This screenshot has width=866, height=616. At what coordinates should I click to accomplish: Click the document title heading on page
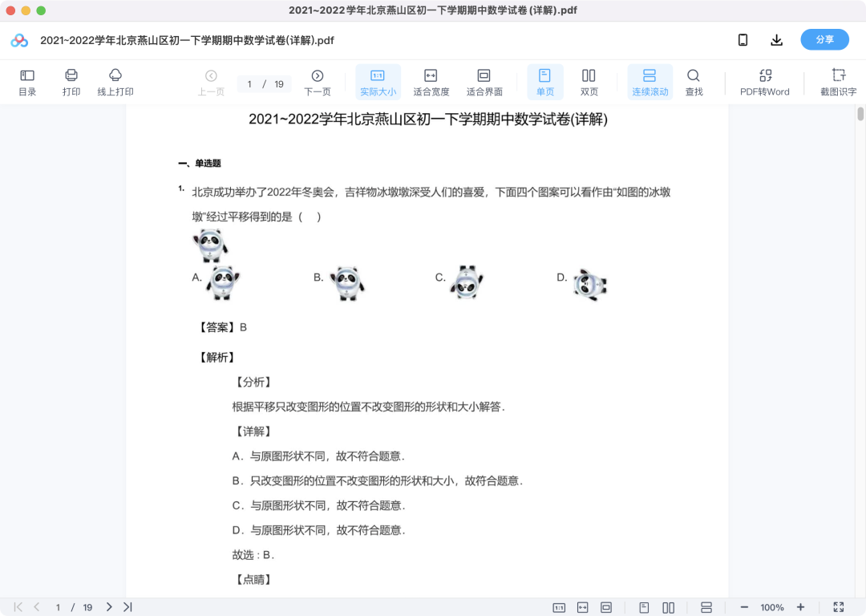pos(428,120)
